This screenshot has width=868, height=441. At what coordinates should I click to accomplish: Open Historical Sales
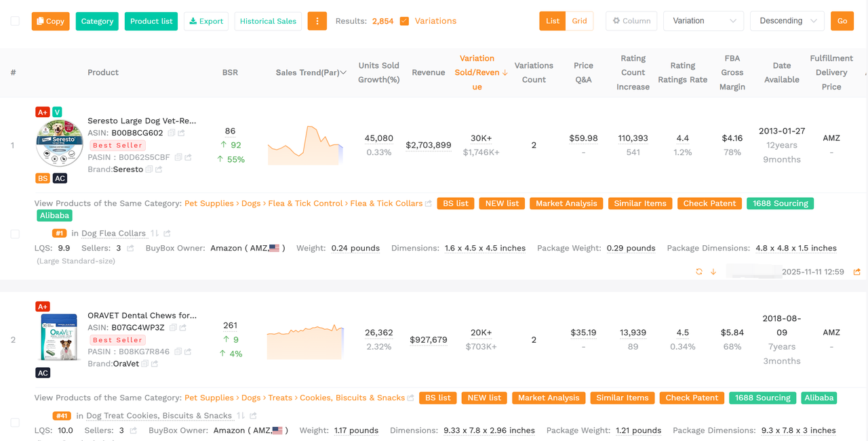pyautogui.click(x=269, y=21)
